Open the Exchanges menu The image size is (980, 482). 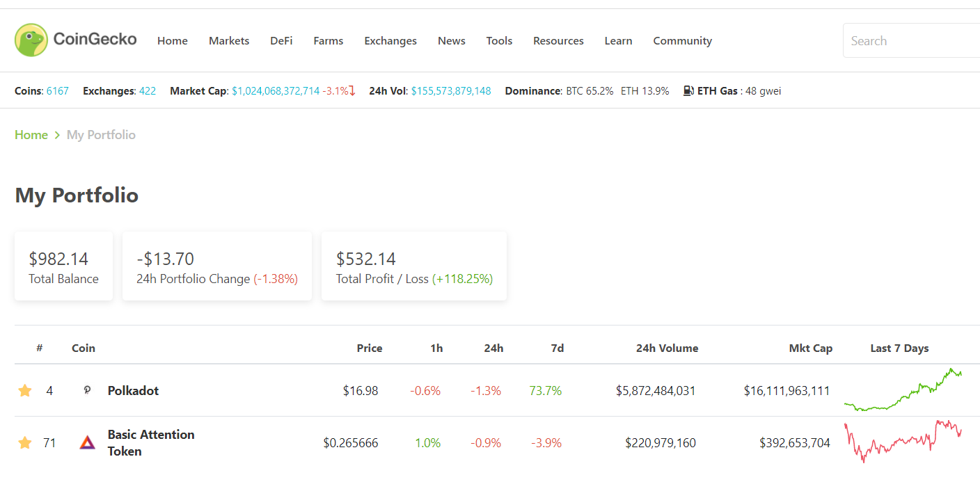tap(390, 41)
